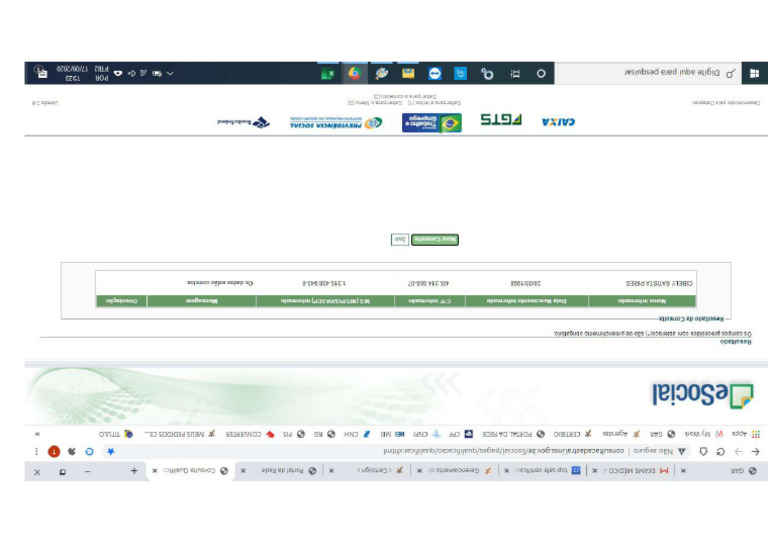768x543 pixels.
Task: Open the CONVERTER bookmark
Action: (249, 434)
